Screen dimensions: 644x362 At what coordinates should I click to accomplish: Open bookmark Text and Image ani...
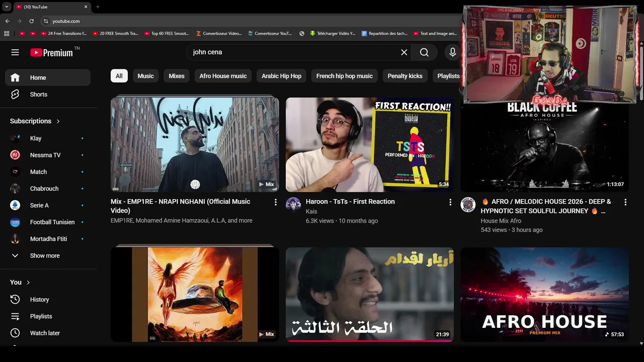(435, 34)
